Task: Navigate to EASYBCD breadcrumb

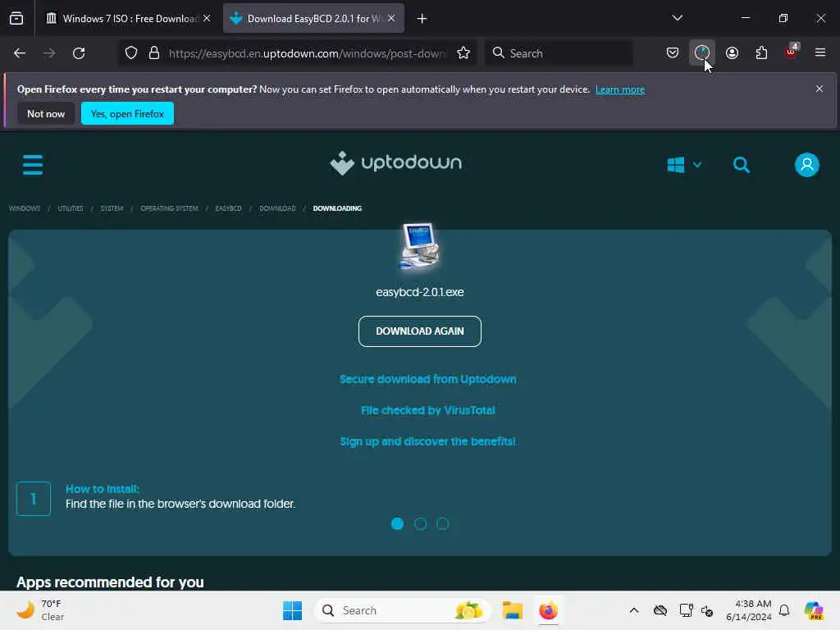Action: click(229, 208)
